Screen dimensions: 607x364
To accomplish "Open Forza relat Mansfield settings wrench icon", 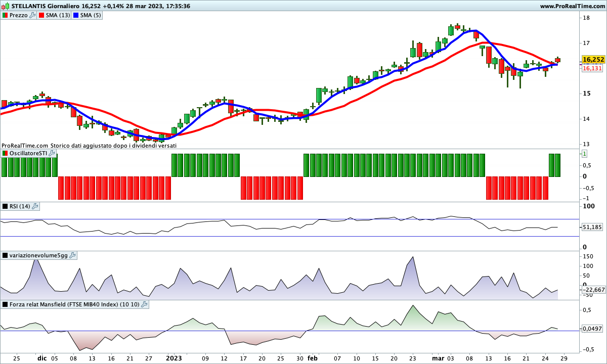I will pyautogui.click(x=144, y=304).
